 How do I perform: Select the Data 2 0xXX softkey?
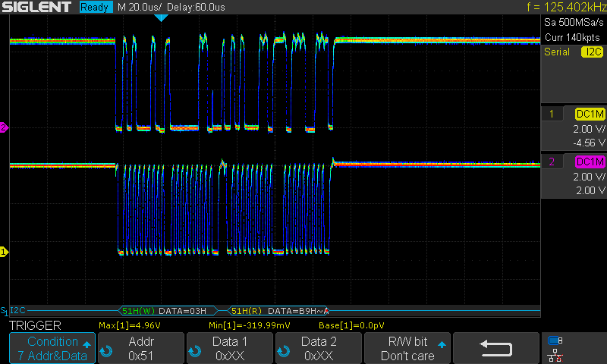click(x=318, y=348)
